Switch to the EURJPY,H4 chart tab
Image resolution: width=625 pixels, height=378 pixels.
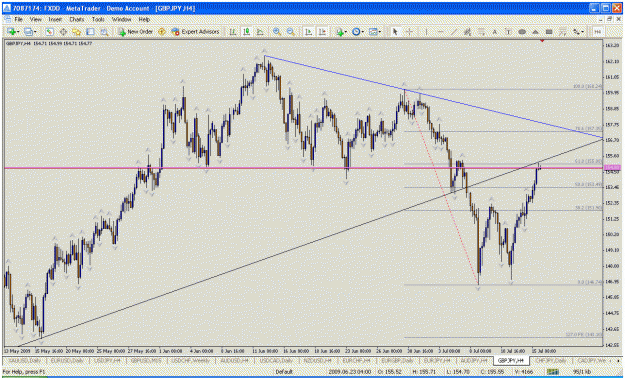tap(437, 360)
